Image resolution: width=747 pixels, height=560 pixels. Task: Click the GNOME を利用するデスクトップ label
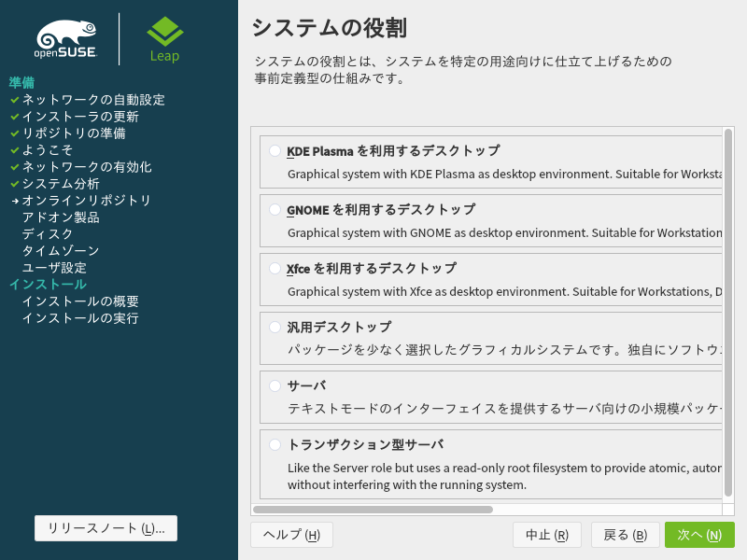tap(381, 209)
